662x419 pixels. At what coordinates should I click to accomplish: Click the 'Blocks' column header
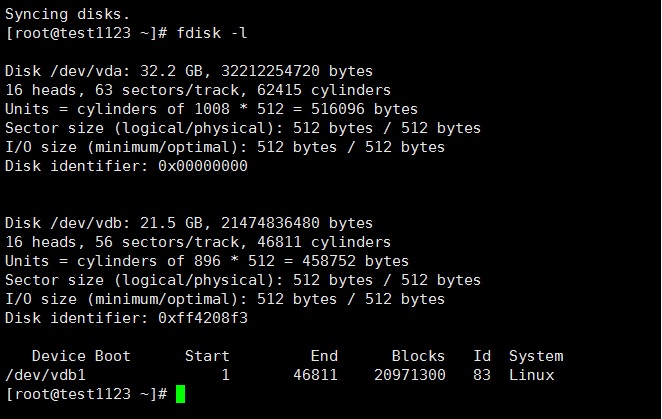click(x=418, y=356)
